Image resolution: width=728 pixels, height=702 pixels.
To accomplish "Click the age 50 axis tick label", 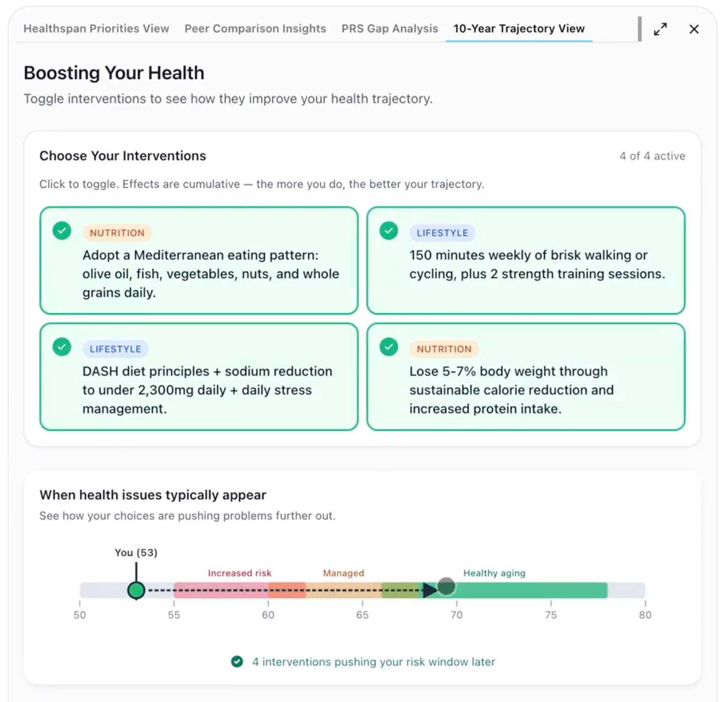I will click(x=80, y=615).
